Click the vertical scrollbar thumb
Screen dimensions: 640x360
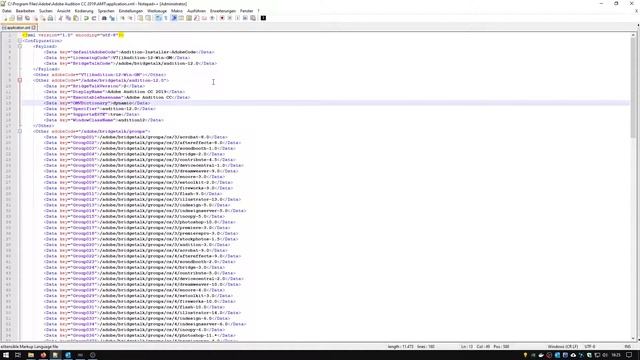point(633,88)
